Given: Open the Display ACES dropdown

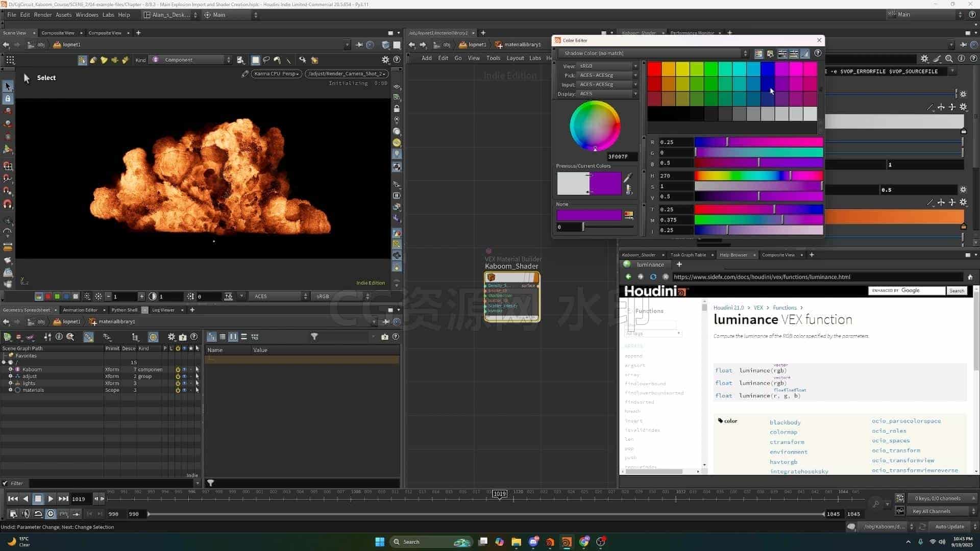Looking at the screenshot, I should (x=608, y=94).
